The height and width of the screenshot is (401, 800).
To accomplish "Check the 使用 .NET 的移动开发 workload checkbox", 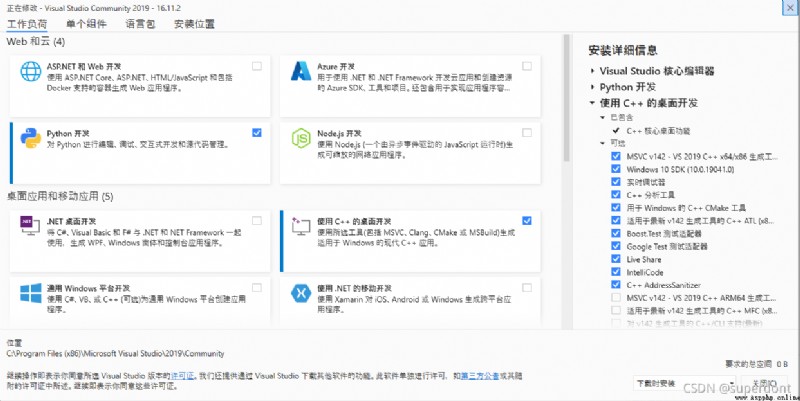I will [x=527, y=288].
